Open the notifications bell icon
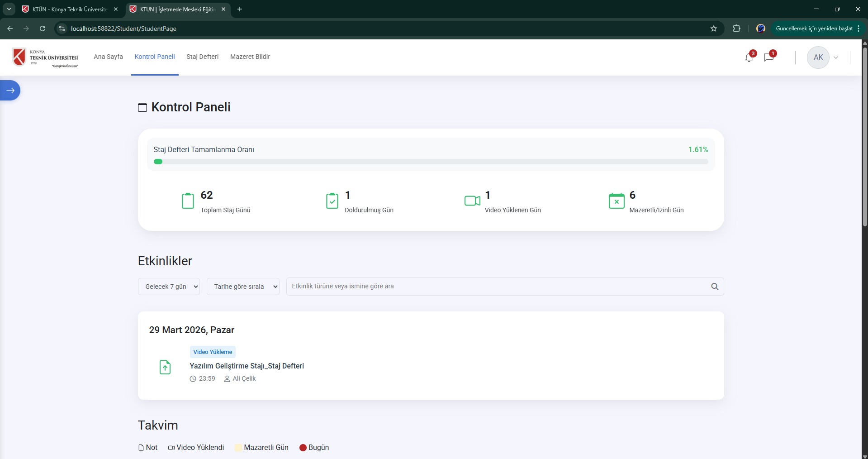The image size is (868, 459). pyautogui.click(x=749, y=57)
